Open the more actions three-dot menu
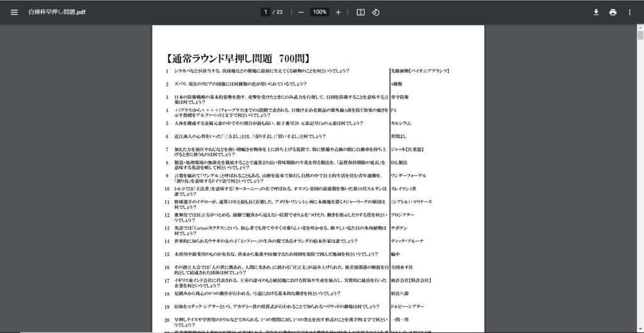Image resolution: width=644 pixels, height=333 pixels. (630, 13)
